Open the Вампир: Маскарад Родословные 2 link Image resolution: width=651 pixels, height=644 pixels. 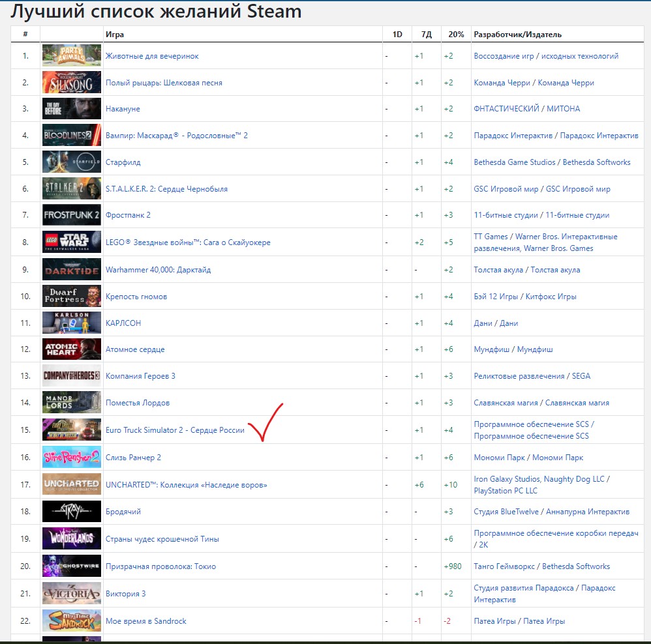click(x=177, y=136)
